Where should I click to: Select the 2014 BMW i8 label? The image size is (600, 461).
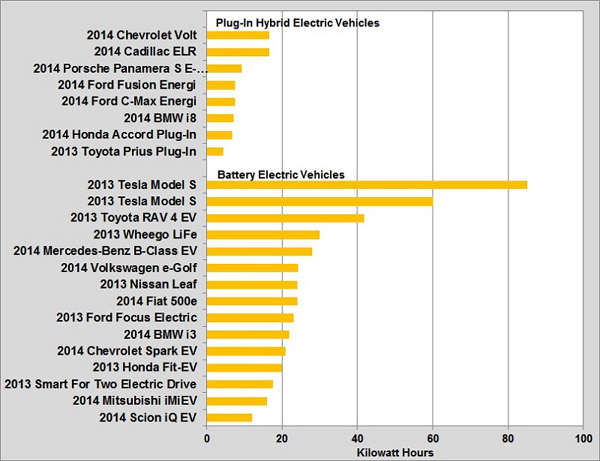tap(160, 118)
